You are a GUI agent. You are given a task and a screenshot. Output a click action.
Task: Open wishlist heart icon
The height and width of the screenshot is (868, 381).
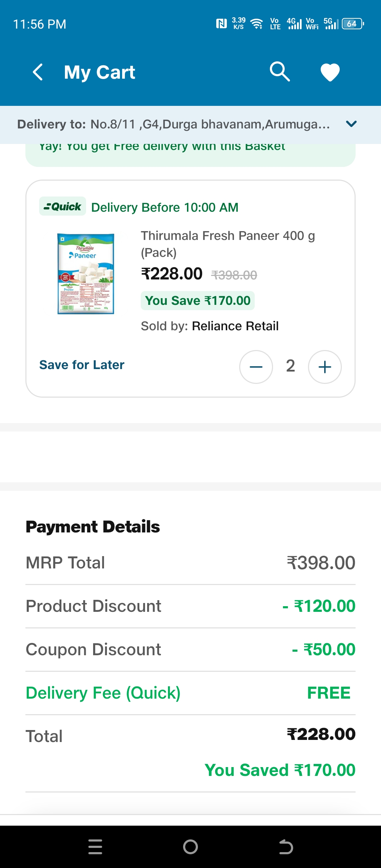330,72
